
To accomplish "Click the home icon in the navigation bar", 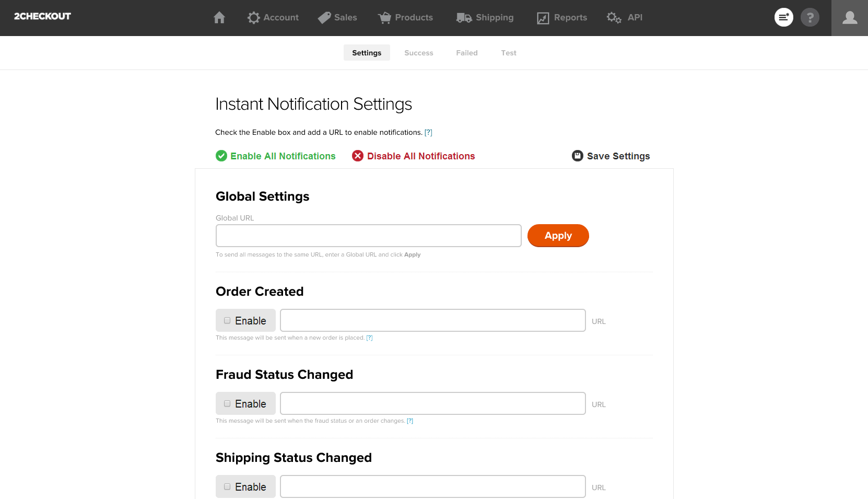I will [219, 17].
